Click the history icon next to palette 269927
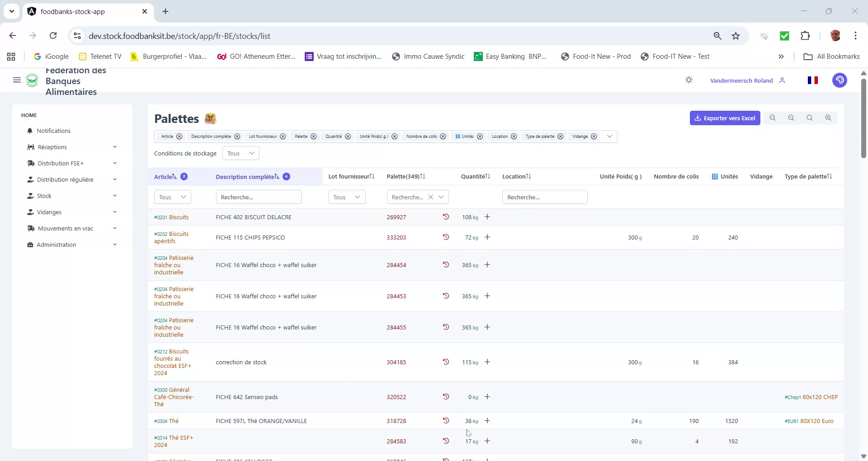This screenshot has width=868, height=461. 446,217
